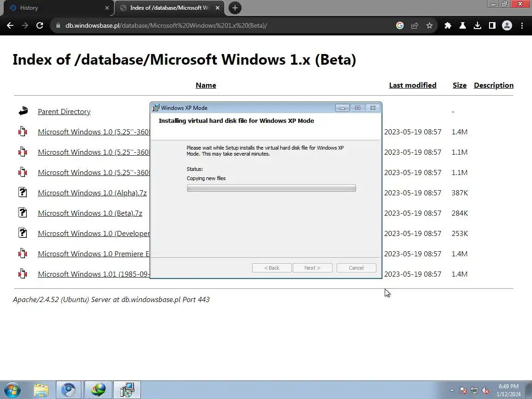Sort the listing by Description
The width and height of the screenshot is (532, 399).
pos(494,85)
